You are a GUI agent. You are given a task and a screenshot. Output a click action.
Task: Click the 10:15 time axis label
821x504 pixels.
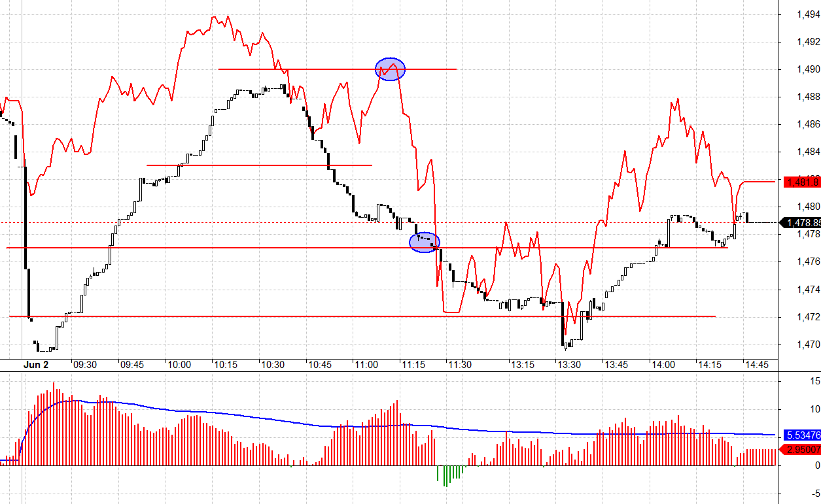click(226, 365)
